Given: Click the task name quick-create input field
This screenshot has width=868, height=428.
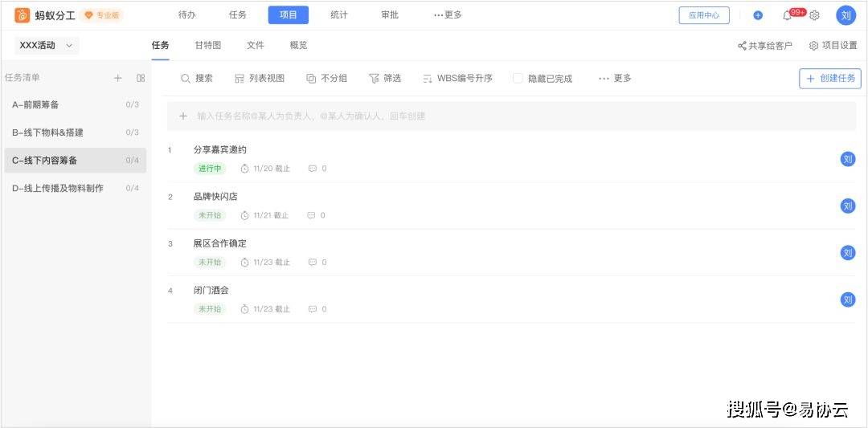Looking at the screenshot, I should click(x=511, y=116).
